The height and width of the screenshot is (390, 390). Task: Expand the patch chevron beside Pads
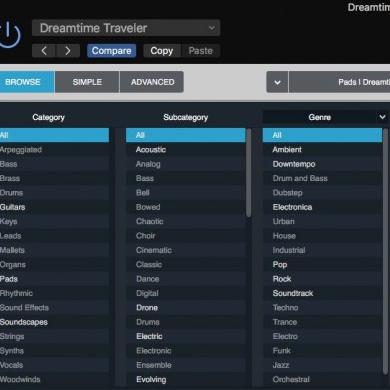(277, 82)
